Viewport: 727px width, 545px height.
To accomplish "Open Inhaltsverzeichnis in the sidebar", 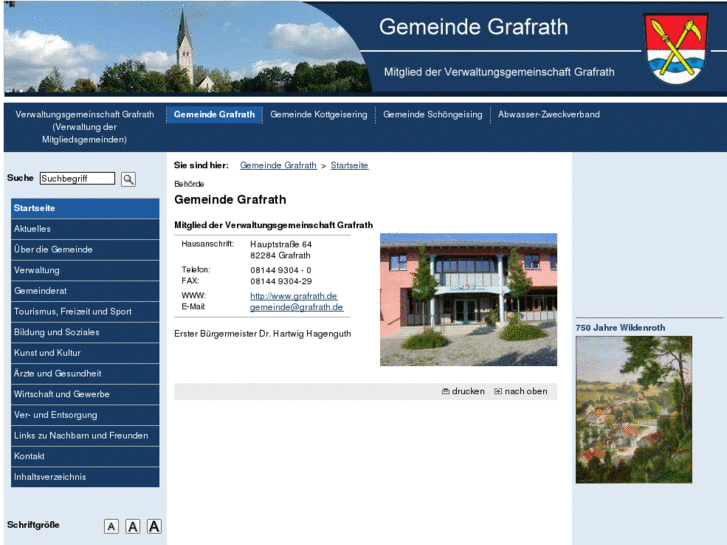I will pyautogui.click(x=85, y=477).
